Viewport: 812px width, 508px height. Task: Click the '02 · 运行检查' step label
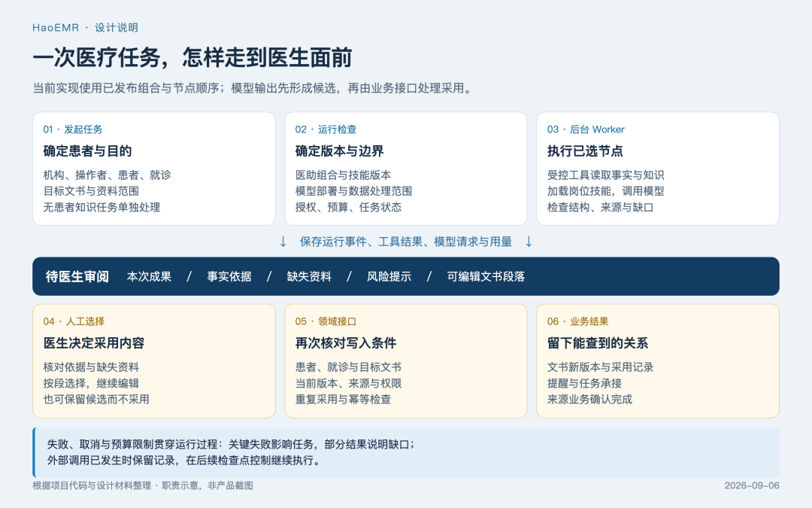(x=326, y=129)
